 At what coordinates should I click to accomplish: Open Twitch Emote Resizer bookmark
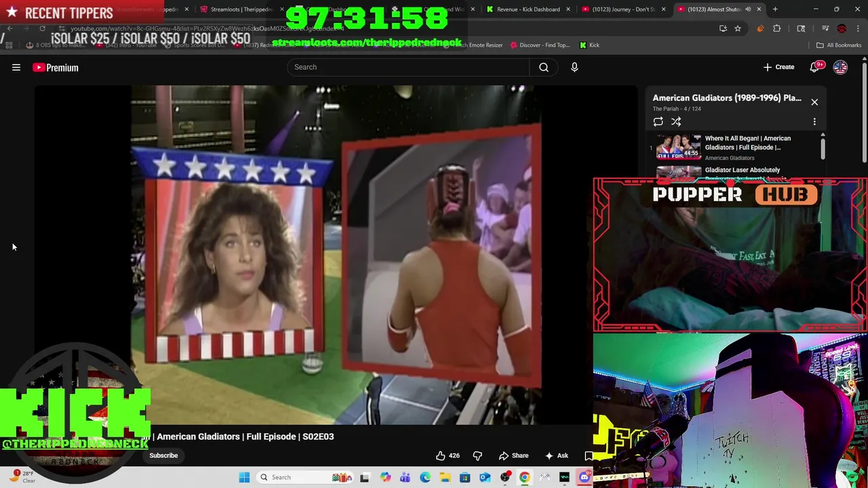(x=478, y=45)
